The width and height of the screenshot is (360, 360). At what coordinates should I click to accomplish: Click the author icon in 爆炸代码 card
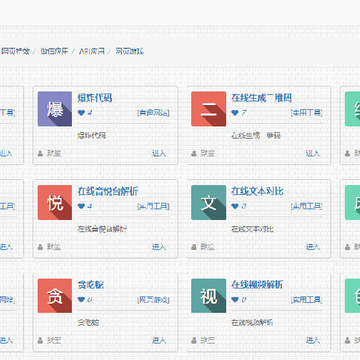pos(40,153)
